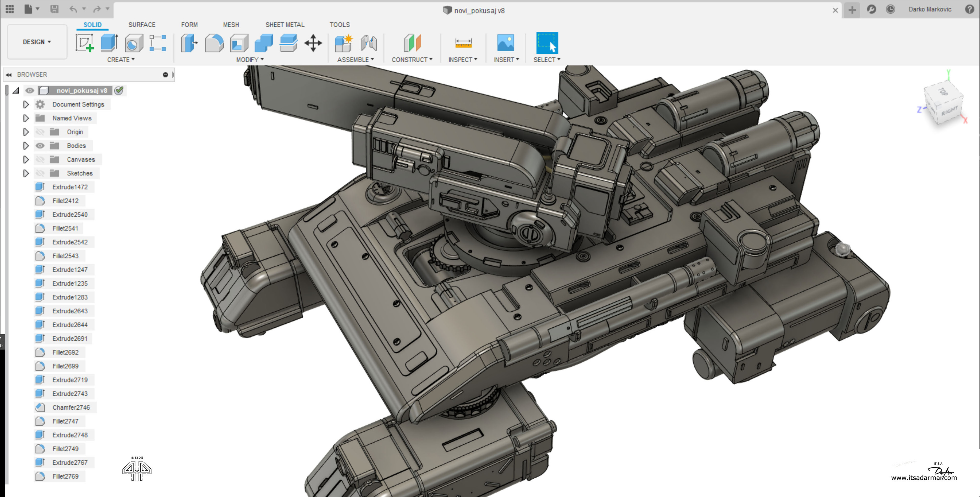Open the INSPECT dropdown menu

point(463,60)
